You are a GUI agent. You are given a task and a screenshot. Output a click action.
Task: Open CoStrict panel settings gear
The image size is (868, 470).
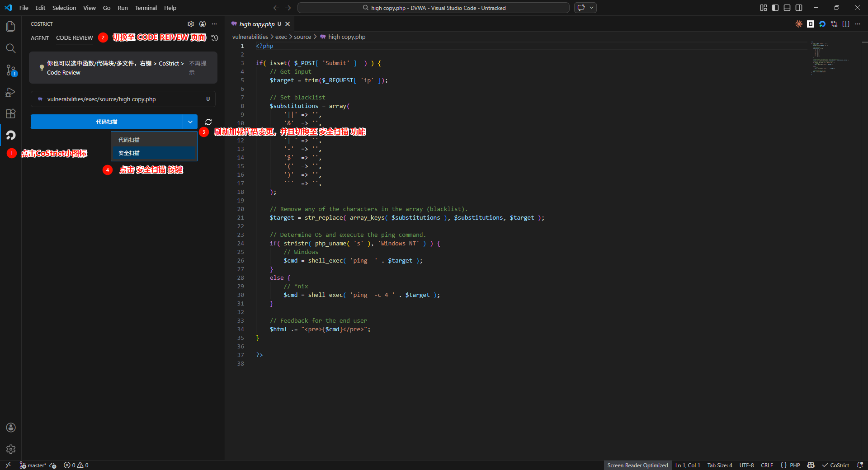191,24
